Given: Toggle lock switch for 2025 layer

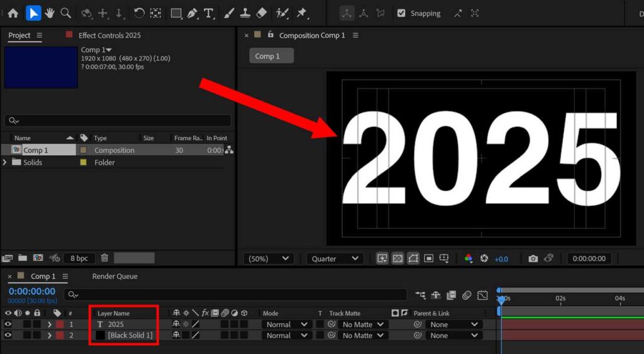Looking at the screenshot, I should (x=37, y=324).
